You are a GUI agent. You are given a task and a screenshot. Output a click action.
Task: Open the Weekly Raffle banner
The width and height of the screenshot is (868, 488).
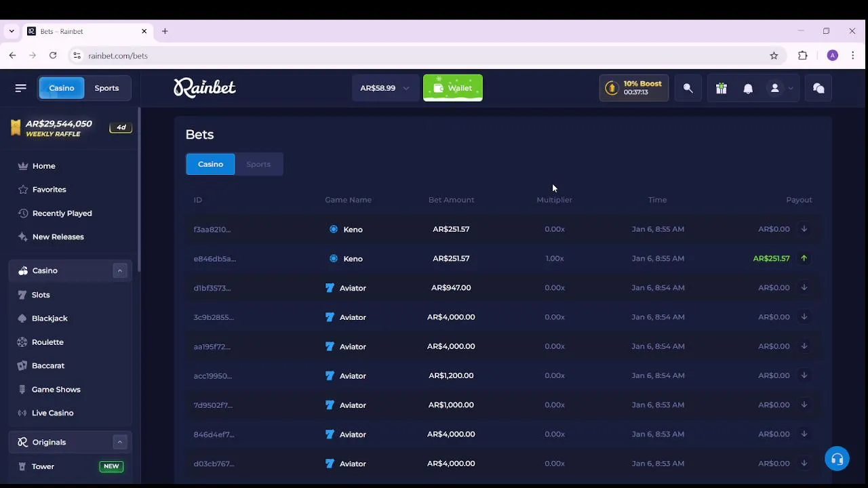pyautogui.click(x=71, y=128)
